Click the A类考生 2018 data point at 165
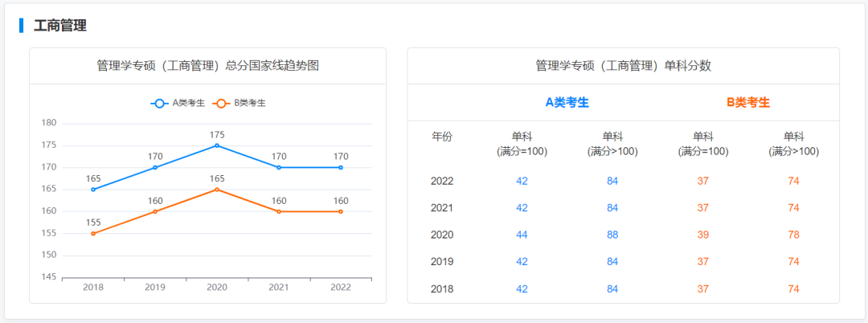The width and height of the screenshot is (868, 323). point(93,190)
